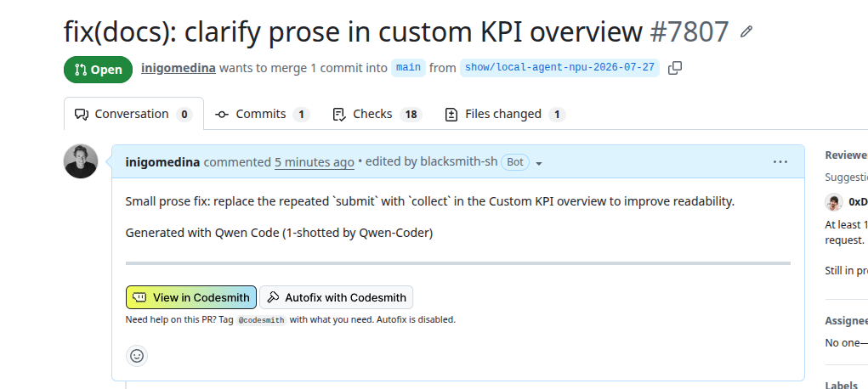Click the green Open status badge
868x389 pixels.
pos(98,70)
